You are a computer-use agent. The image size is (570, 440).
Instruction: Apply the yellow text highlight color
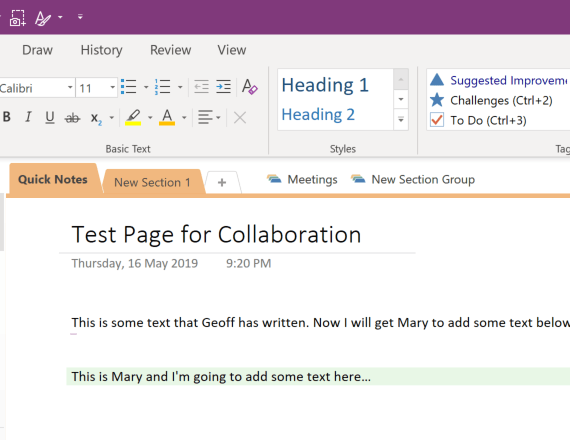click(x=133, y=117)
